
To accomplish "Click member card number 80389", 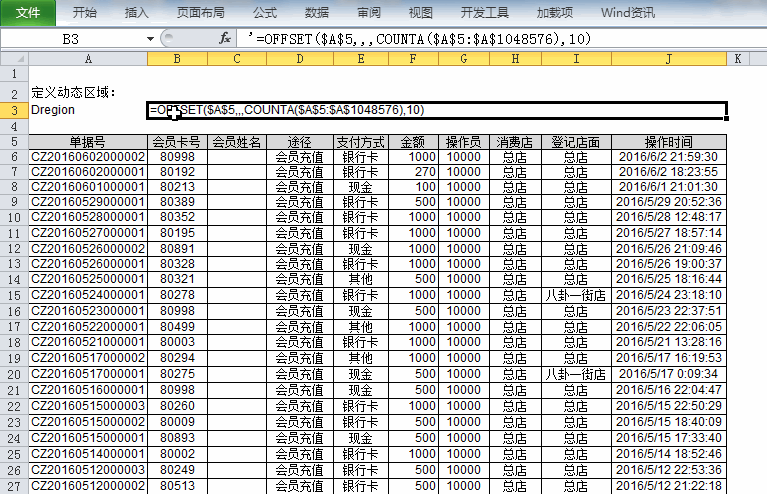I will [177, 202].
